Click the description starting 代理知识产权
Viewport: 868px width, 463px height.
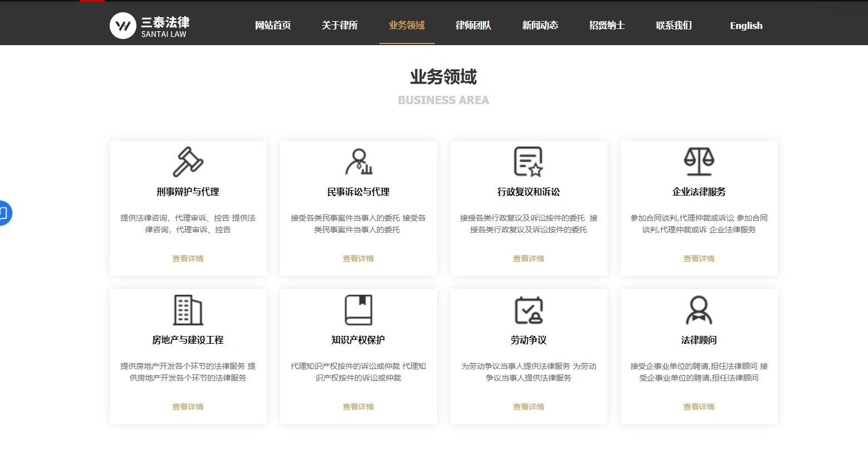pos(359,372)
